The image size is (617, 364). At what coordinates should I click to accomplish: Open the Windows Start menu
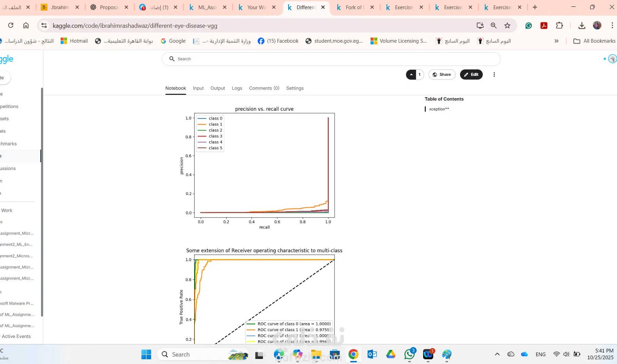coord(146,354)
